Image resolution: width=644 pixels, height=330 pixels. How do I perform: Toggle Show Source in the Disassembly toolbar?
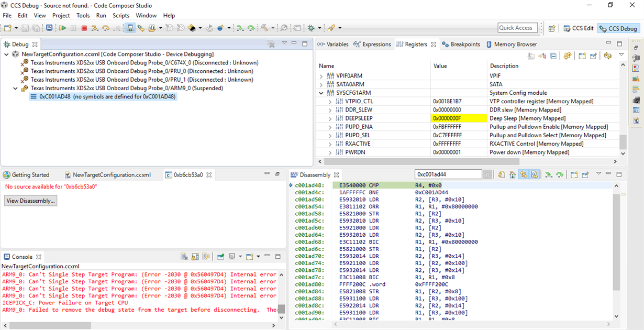[x=535, y=174]
